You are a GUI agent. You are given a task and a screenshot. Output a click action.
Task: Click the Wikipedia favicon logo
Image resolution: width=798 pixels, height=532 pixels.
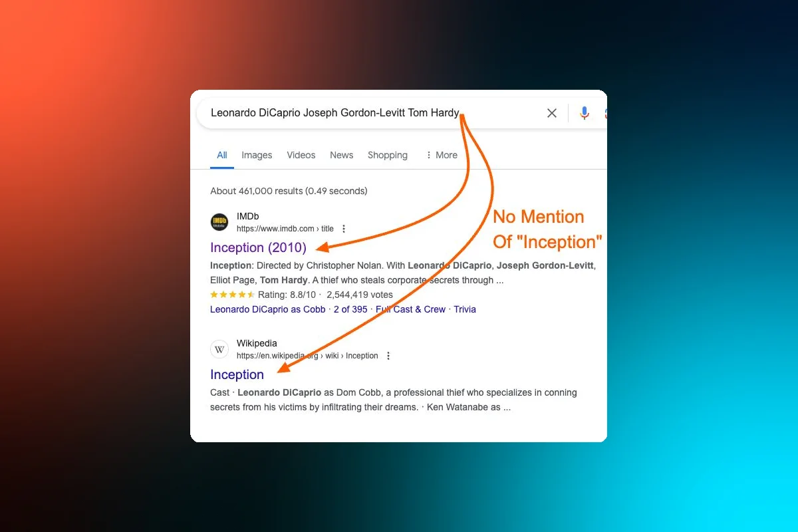[219, 349]
